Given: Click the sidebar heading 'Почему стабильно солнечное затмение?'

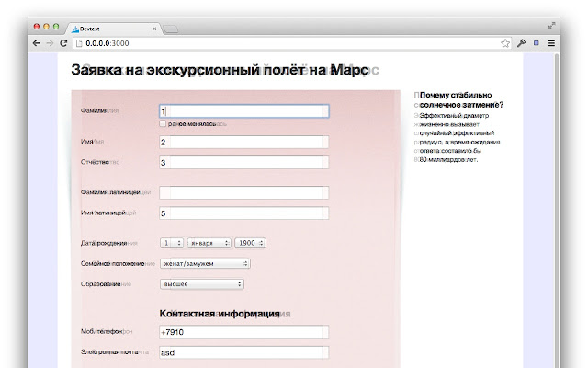Looking at the screenshot, I should pyautogui.click(x=461, y=100).
